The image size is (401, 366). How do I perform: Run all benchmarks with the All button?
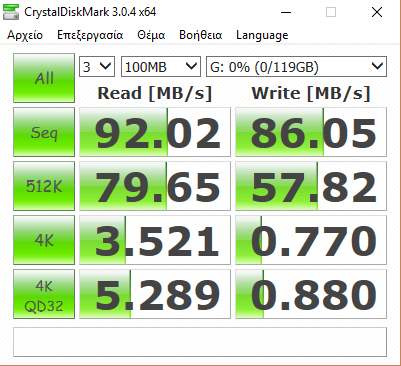(x=44, y=78)
